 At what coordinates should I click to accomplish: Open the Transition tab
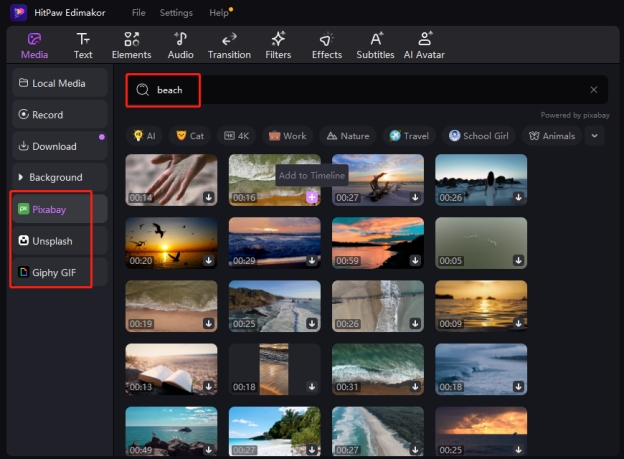[229, 46]
